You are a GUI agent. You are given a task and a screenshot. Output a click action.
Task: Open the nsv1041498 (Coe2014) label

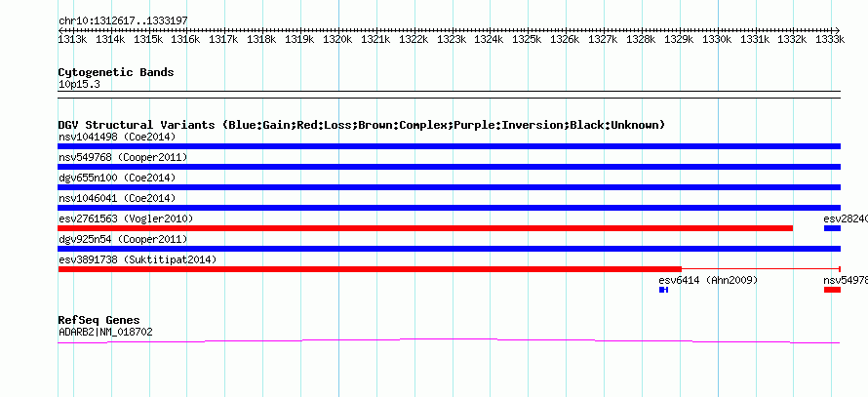pyautogui.click(x=117, y=137)
